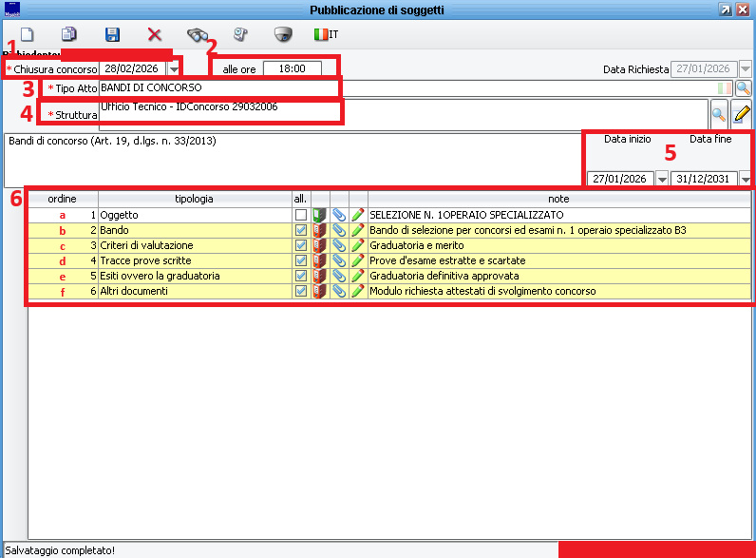Click the New document toolbar icon
This screenshot has height=558, width=756.
(x=27, y=34)
